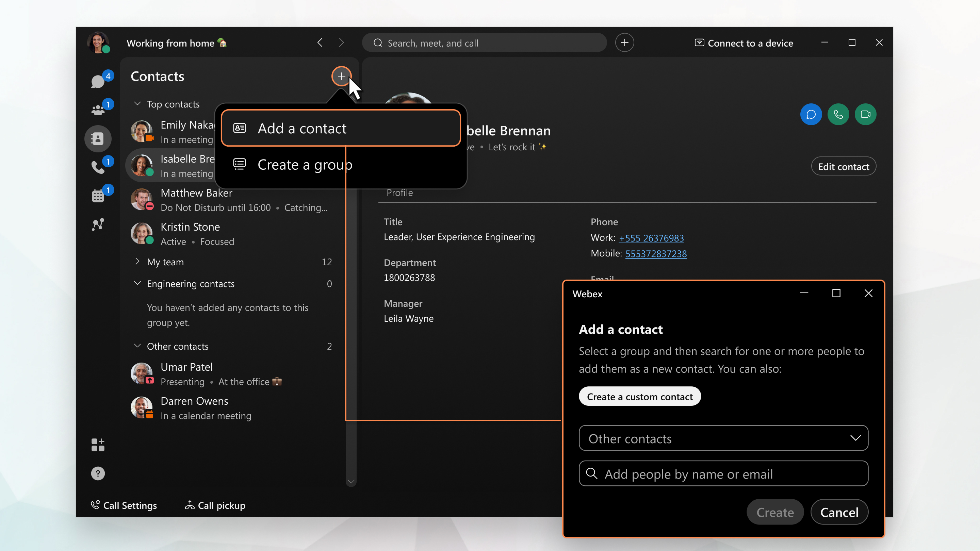Click the Add people by name or email field

[723, 474]
